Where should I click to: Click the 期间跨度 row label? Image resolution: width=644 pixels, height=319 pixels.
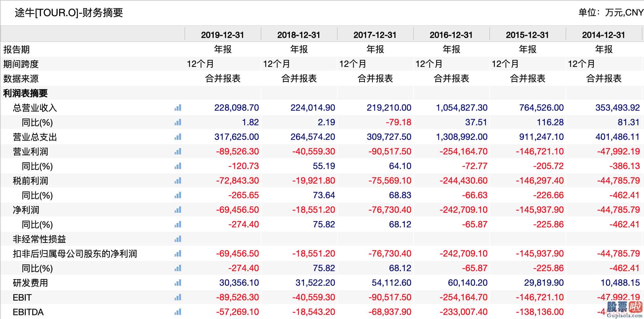pyautogui.click(x=21, y=64)
